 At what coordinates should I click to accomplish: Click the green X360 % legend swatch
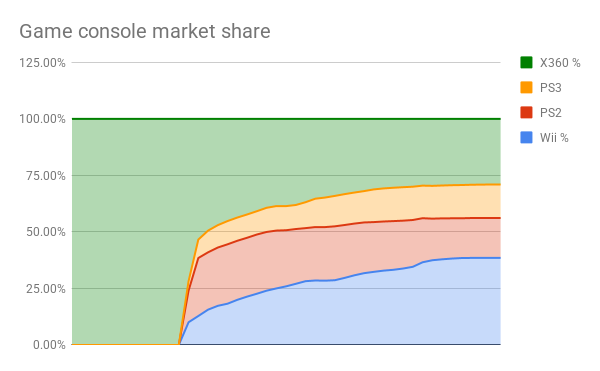(x=526, y=62)
